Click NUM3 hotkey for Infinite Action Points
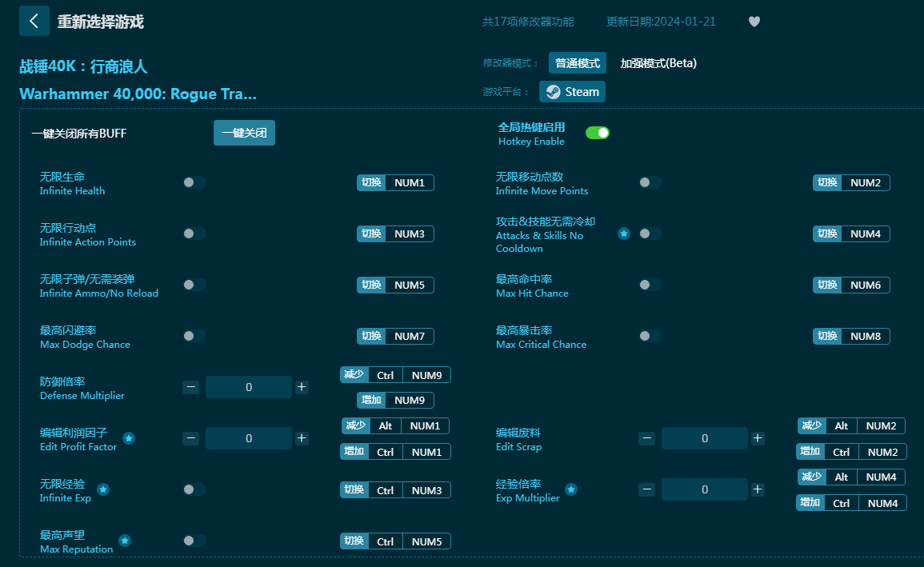924x567 pixels. point(395,234)
